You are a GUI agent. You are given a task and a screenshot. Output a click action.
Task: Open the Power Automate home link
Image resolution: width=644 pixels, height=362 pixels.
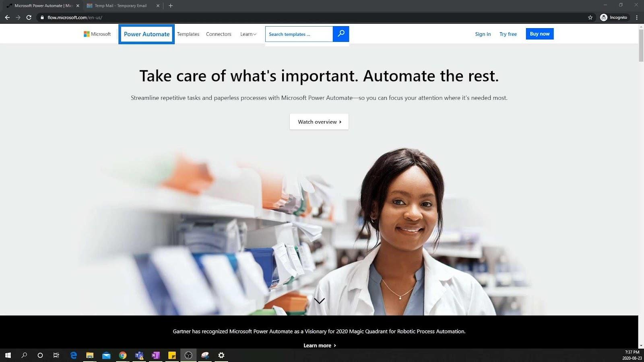[x=147, y=34]
